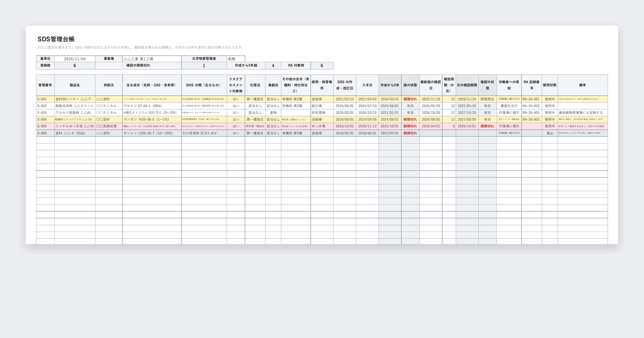Select the 化管法 column header

point(255,85)
